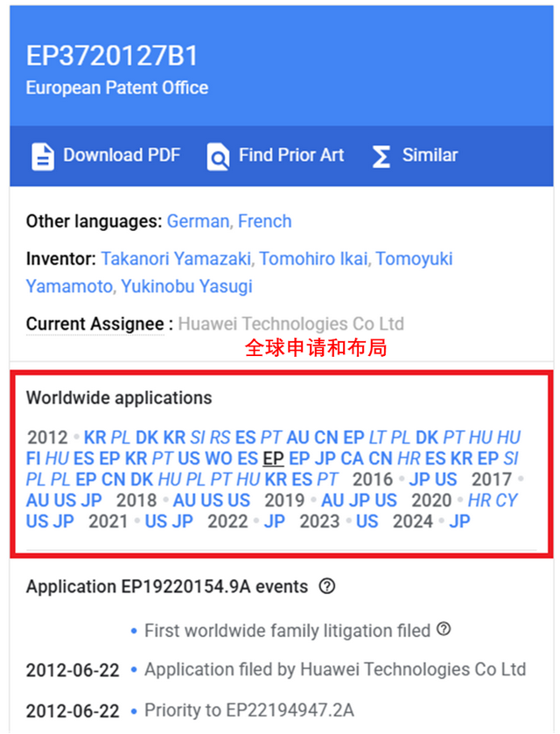
Task: Open the JP application listed under 2022
Action: [275, 521]
